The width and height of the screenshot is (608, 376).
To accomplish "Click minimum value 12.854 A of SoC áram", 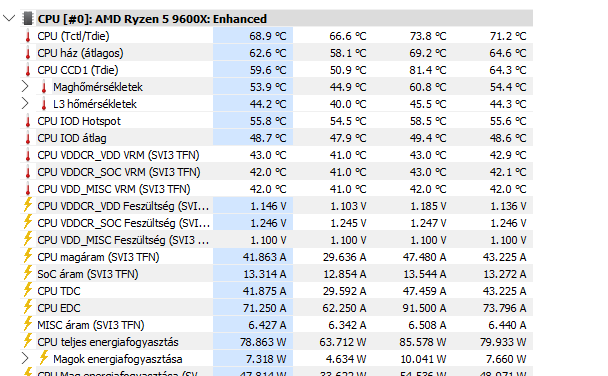I will click(345, 274).
